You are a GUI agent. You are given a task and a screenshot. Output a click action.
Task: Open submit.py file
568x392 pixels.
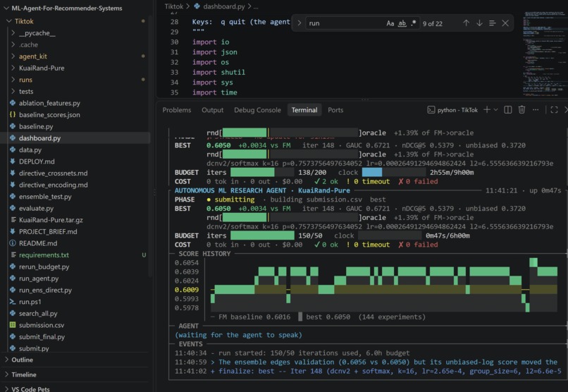34,348
